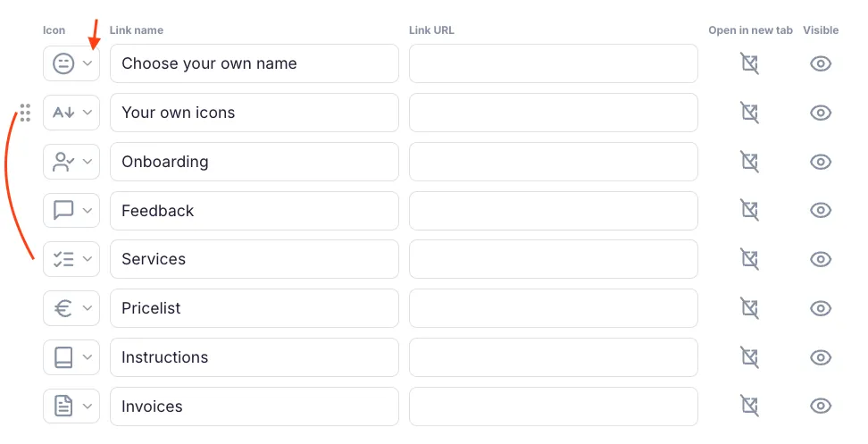
Task: Click the Link URL field for Services
Action: [x=554, y=259]
